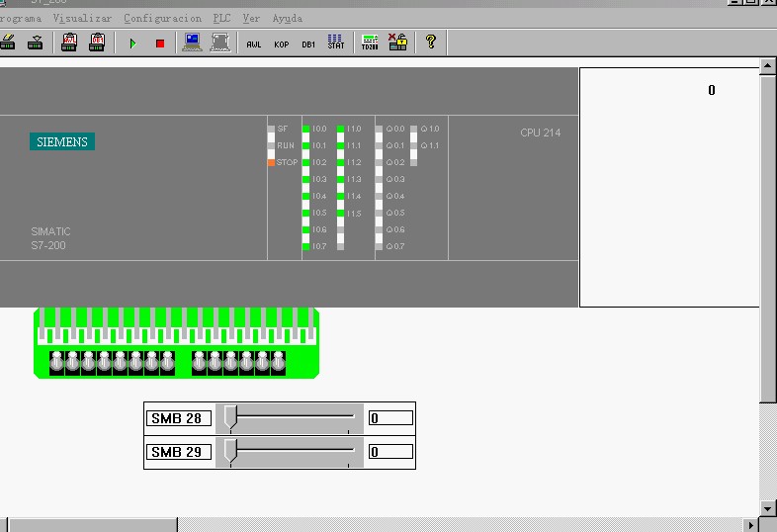Click the load program toolbar icon with pencil
Viewport: 777px width, 532px height.
(8, 43)
